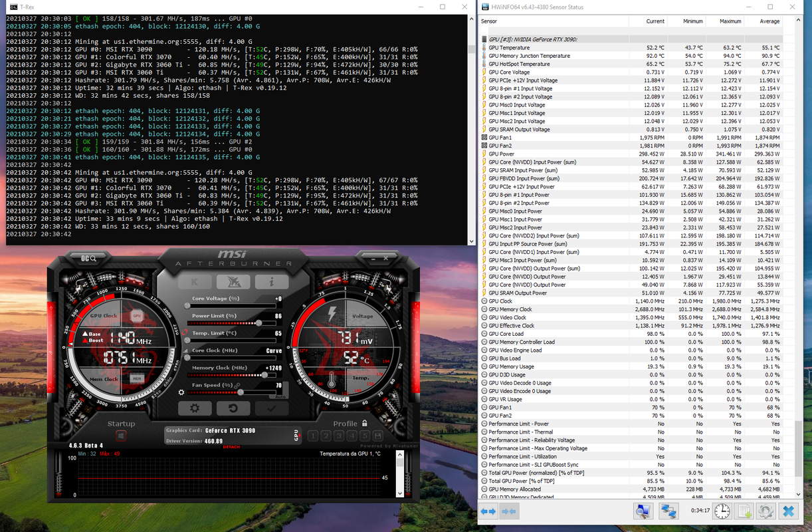Viewport: 812px width, 532px height.
Task: Click HWiNFO expand columns blue arrows button
Action: coord(488,511)
